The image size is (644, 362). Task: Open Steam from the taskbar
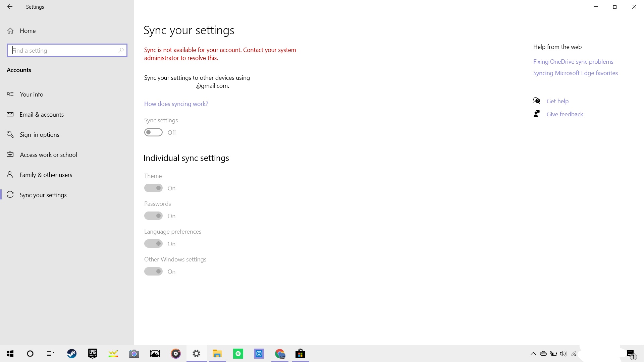coord(71,354)
